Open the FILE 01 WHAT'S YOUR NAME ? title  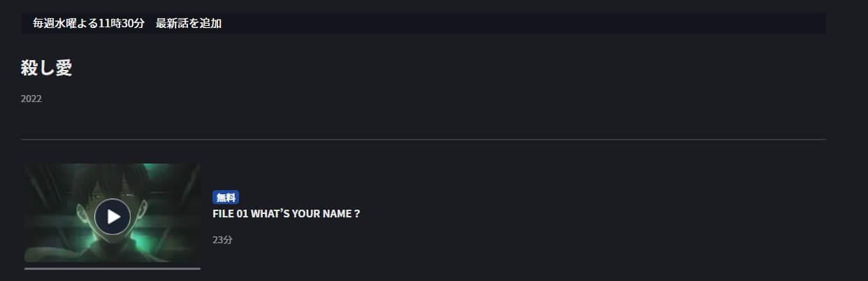click(286, 213)
